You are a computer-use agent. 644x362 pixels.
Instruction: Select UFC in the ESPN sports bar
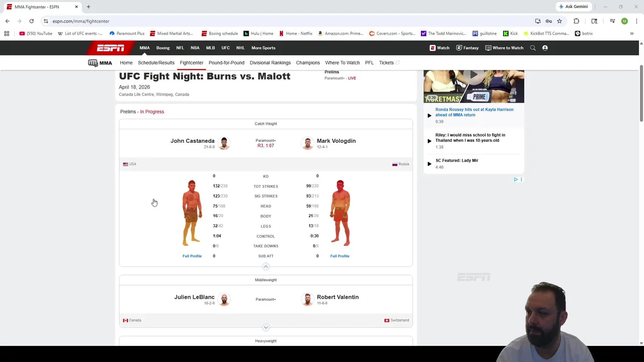[225, 48]
